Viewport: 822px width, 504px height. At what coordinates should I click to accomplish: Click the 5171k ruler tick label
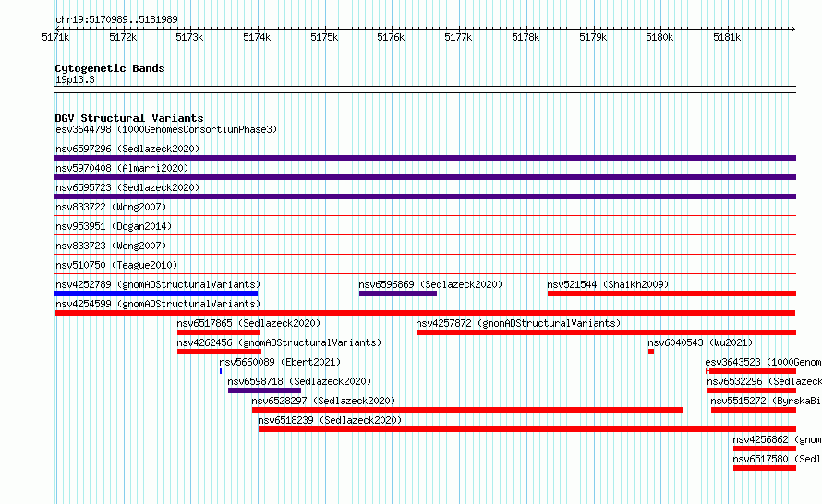(55, 37)
